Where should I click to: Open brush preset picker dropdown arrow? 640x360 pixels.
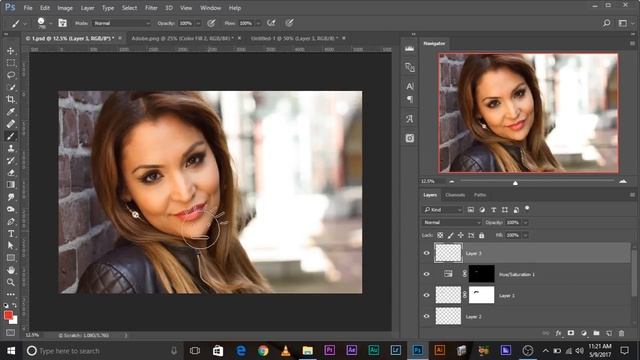50,24
